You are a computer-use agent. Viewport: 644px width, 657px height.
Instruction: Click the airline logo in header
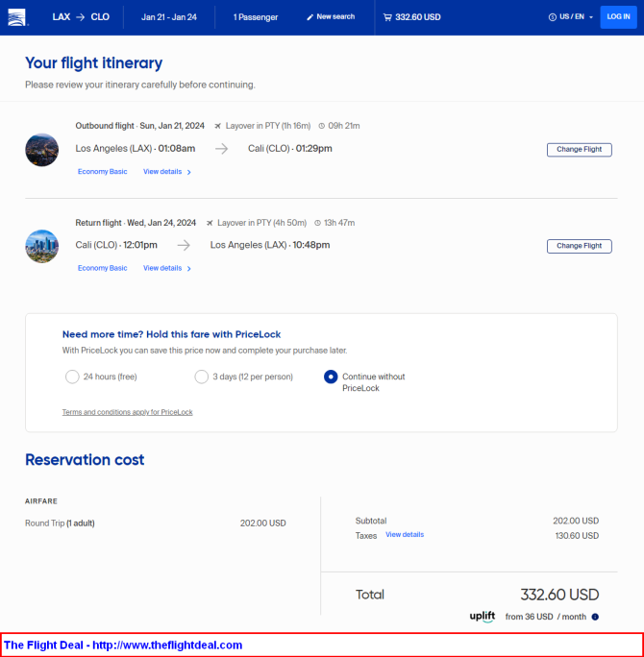tap(16, 17)
